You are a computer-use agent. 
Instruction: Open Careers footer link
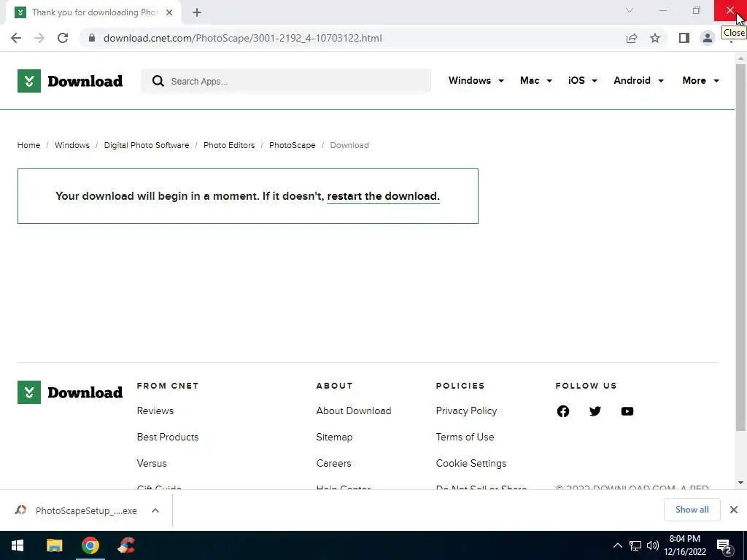(333, 463)
